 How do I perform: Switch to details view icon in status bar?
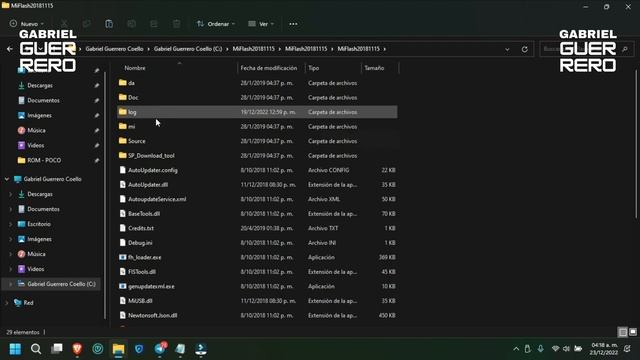(622, 332)
